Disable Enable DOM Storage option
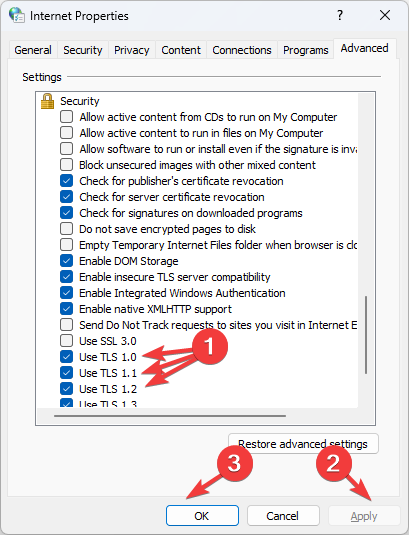Viewport: 409px width, 535px height. pos(67,261)
